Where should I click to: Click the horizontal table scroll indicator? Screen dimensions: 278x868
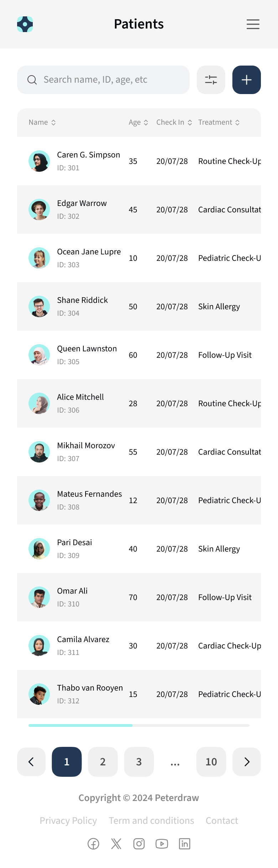click(x=80, y=725)
